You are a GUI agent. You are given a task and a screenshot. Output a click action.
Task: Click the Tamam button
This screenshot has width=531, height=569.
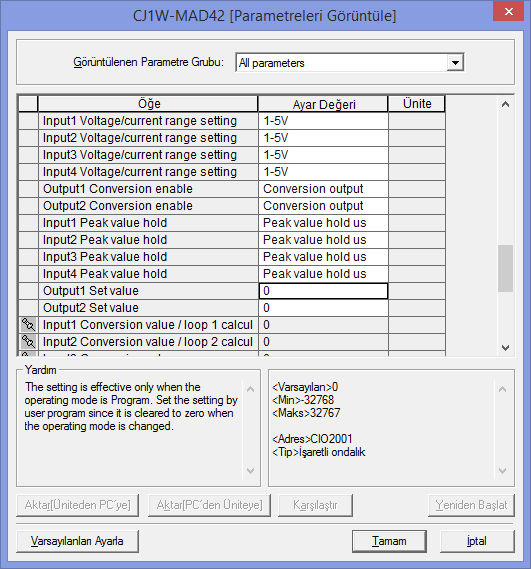(389, 541)
